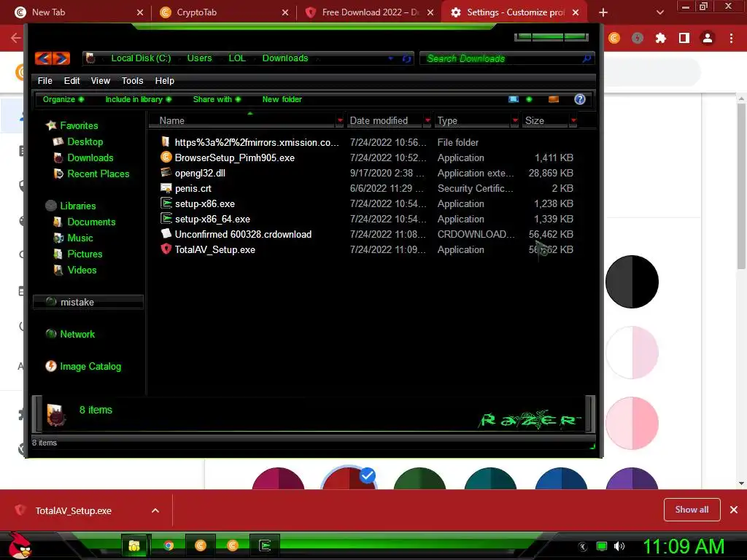This screenshot has height=560, width=747.
Task: Open the file explorer taskbar icon
Action: click(x=134, y=545)
